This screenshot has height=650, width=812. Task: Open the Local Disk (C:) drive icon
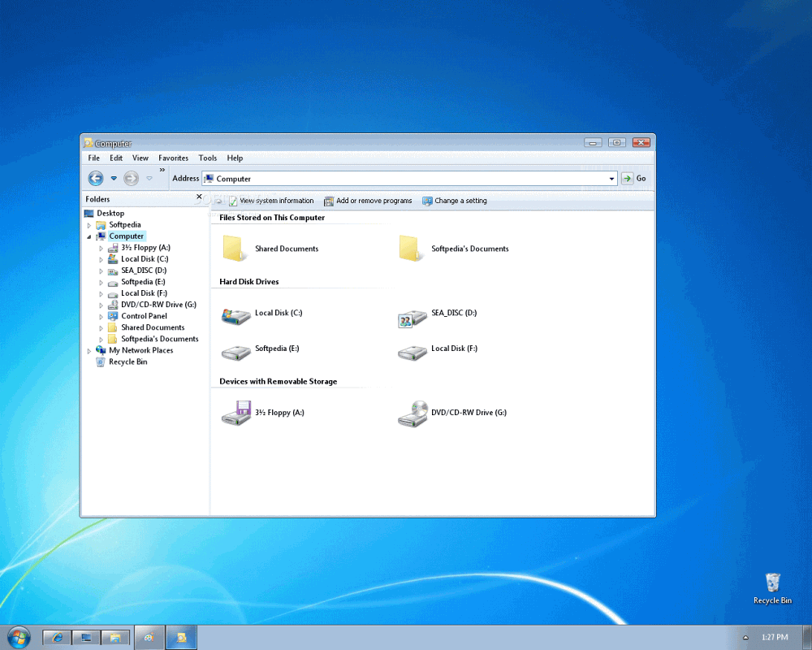click(235, 316)
